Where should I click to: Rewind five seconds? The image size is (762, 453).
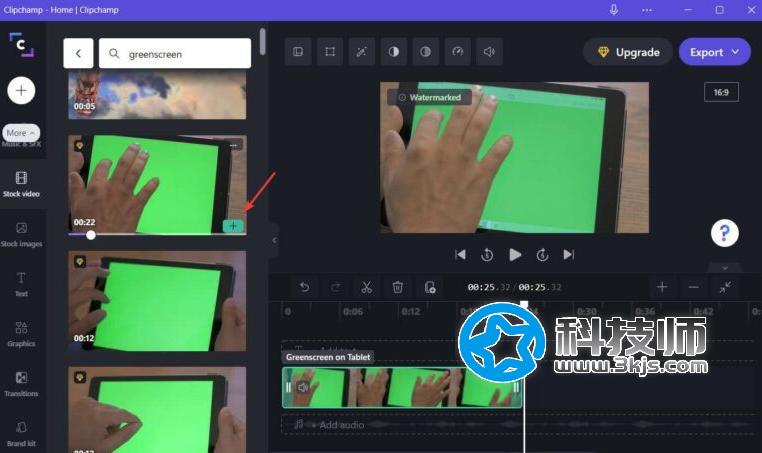point(487,255)
